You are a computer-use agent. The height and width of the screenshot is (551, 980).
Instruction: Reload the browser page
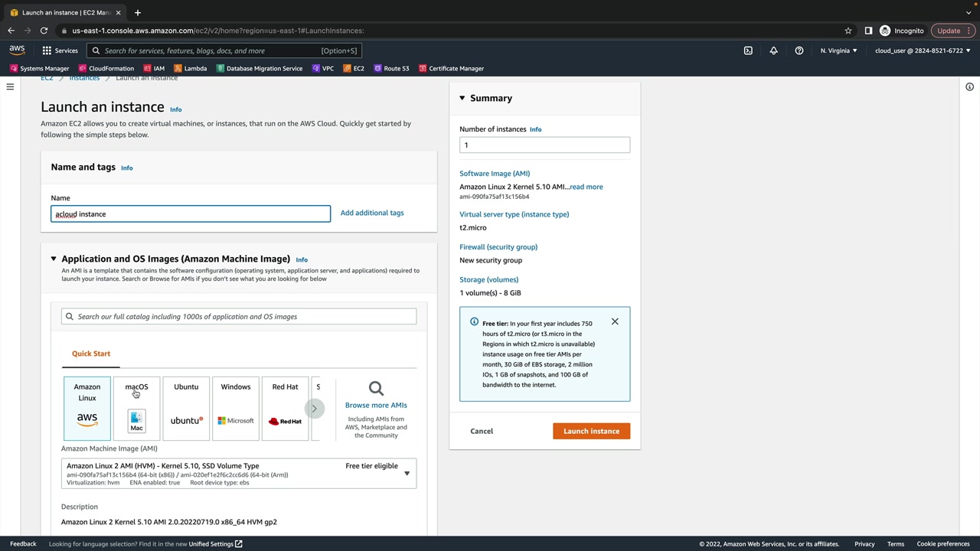(x=44, y=31)
